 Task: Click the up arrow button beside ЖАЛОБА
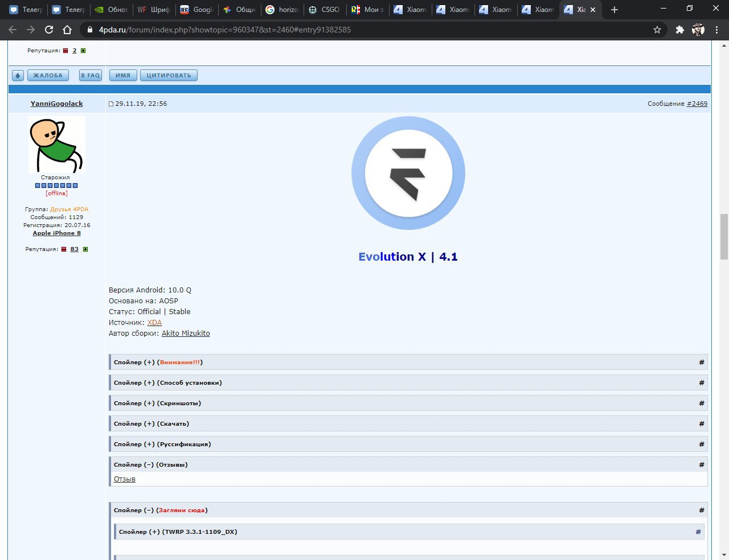point(18,75)
